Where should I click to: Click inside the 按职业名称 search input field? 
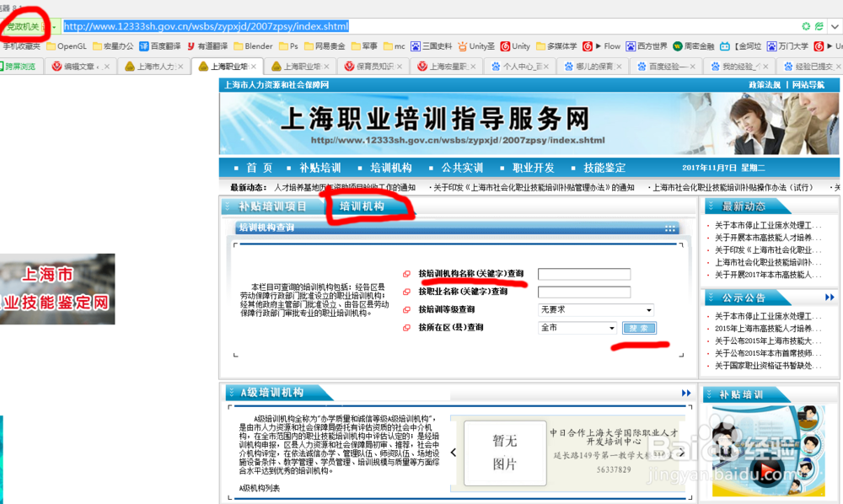coord(583,290)
